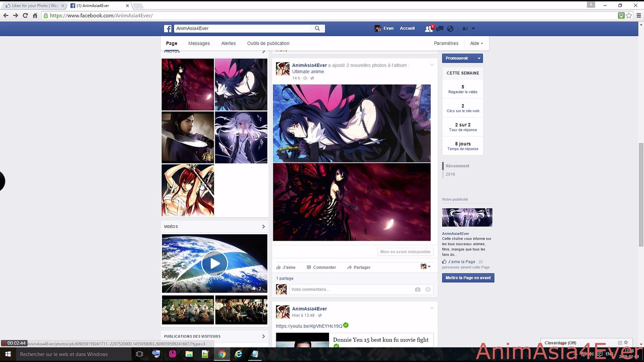Play the earth video

pos(215,263)
